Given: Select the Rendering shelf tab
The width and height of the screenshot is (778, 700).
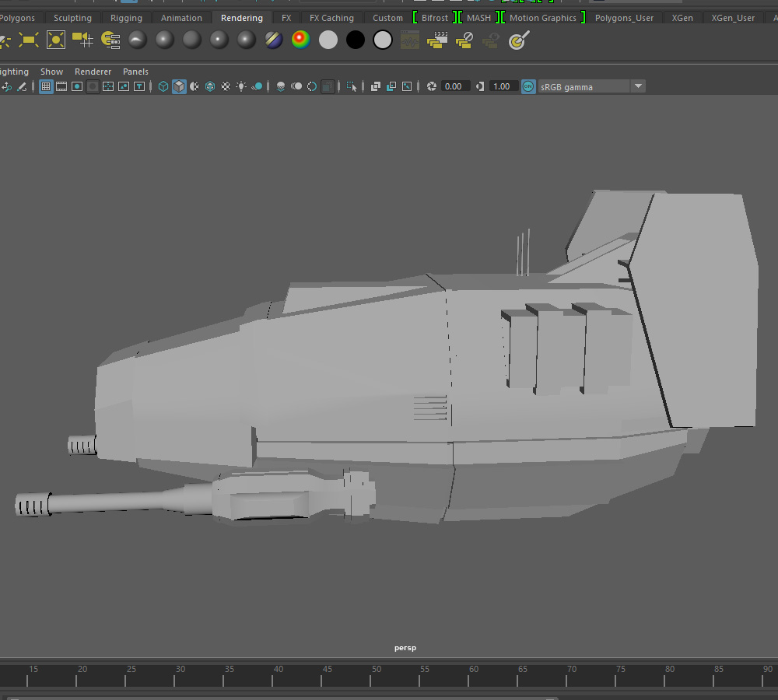Looking at the screenshot, I should pos(242,18).
